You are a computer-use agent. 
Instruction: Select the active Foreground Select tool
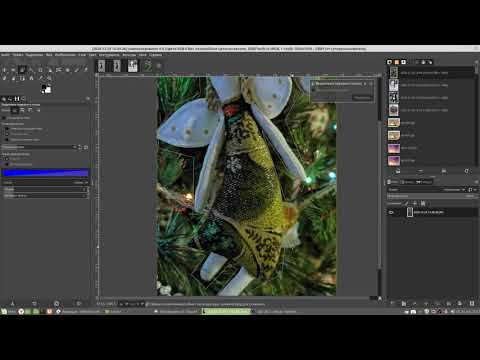[x=22, y=70]
